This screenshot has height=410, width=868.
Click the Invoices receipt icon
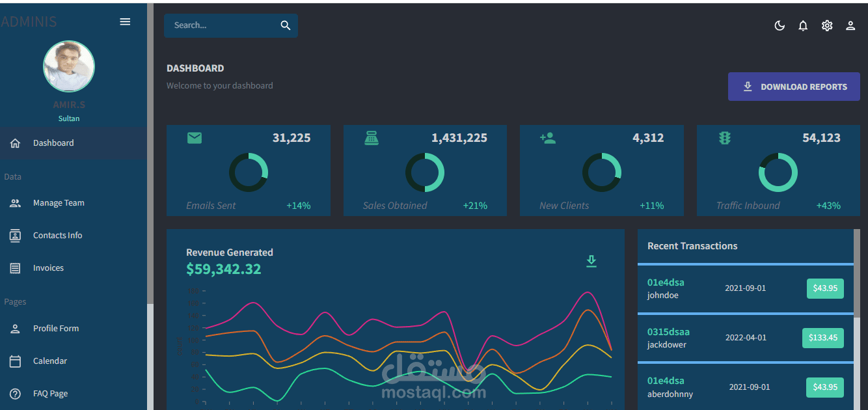(x=16, y=268)
